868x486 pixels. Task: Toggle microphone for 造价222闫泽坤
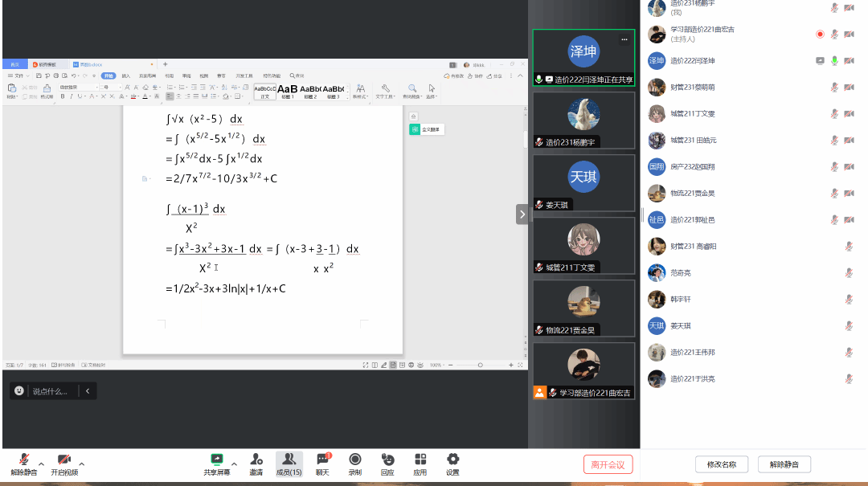(x=834, y=61)
